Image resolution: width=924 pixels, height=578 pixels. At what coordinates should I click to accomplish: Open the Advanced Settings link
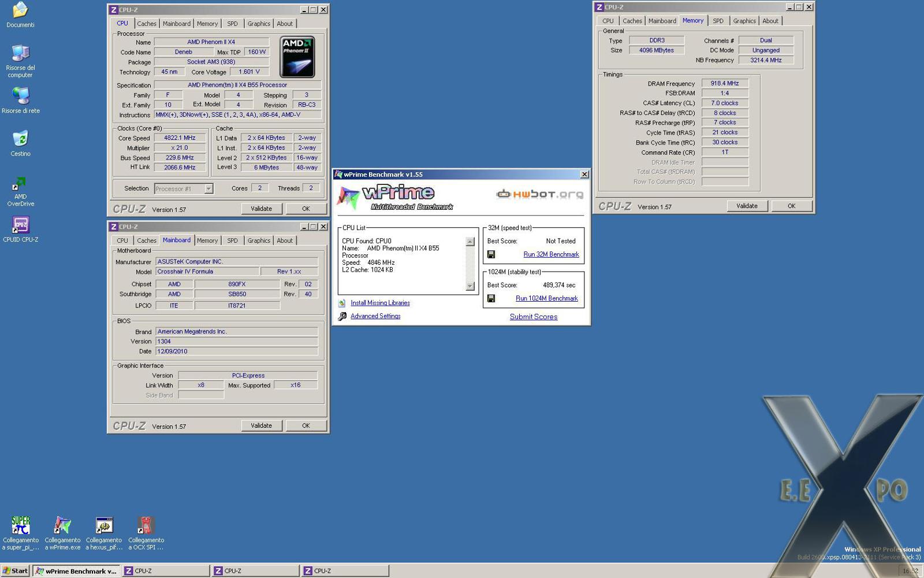(x=375, y=316)
